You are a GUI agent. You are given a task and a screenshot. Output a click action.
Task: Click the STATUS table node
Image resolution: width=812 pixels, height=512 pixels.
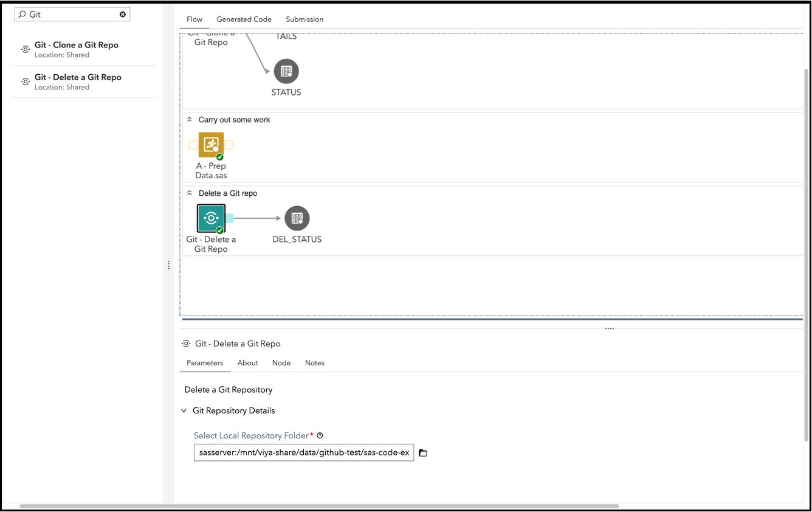(x=286, y=71)
